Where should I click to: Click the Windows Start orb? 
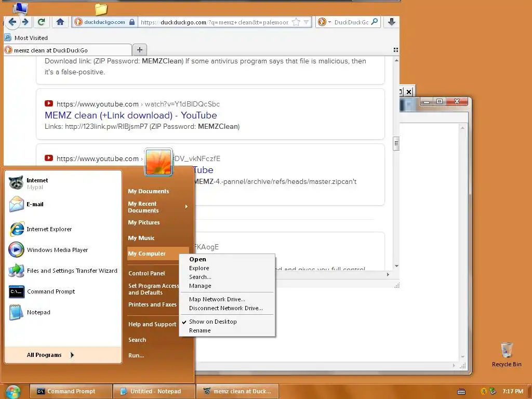(13, 391)
